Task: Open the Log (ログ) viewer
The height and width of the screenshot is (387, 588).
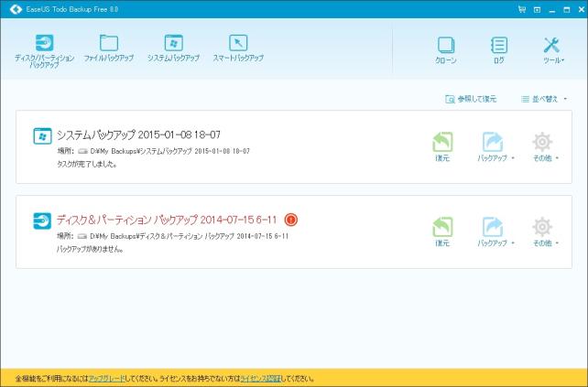Action: (x=499, y=50)
